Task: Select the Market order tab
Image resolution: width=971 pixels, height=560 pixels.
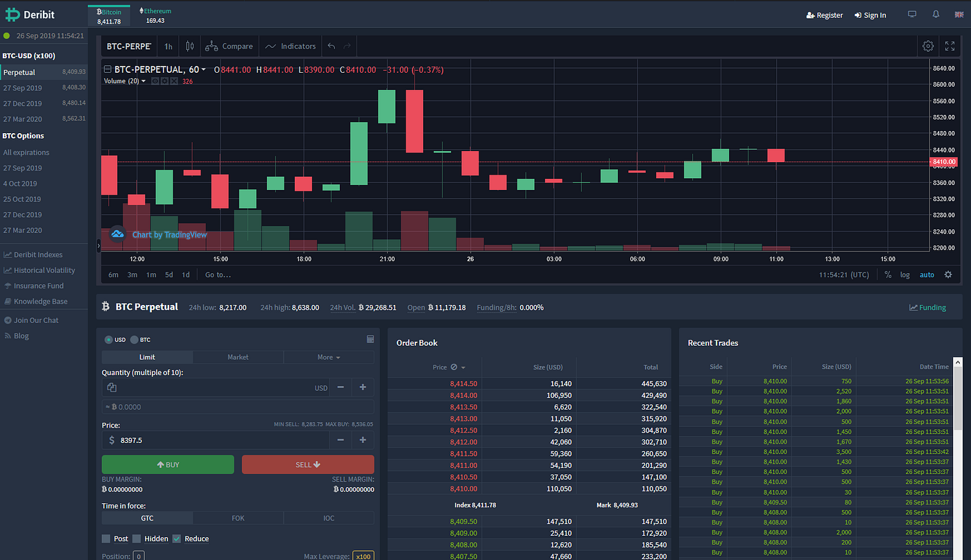Action: point(238,357)
